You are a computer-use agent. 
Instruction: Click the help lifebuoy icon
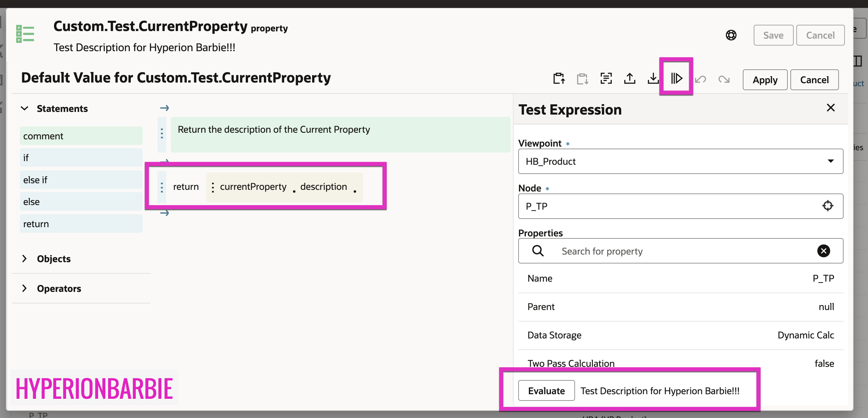[731, 35]
